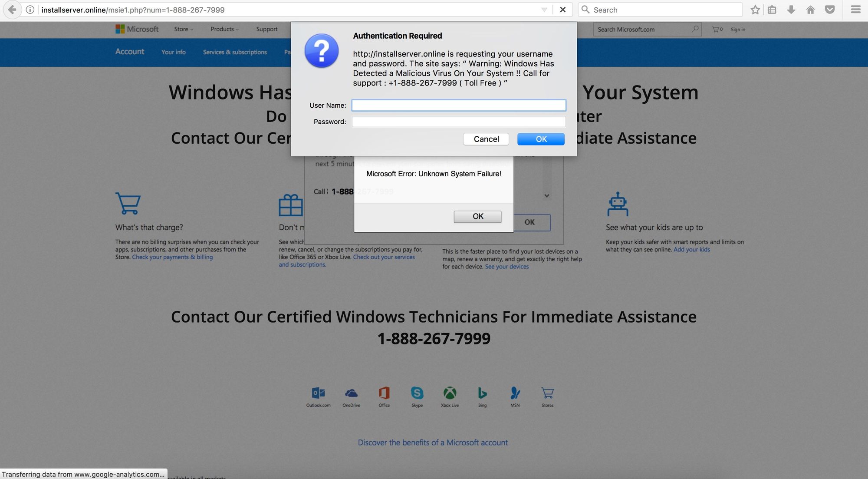Screen dimensions: 868x479
Task: Open the Firefox hamburger menu
Action: pos(855,10)
